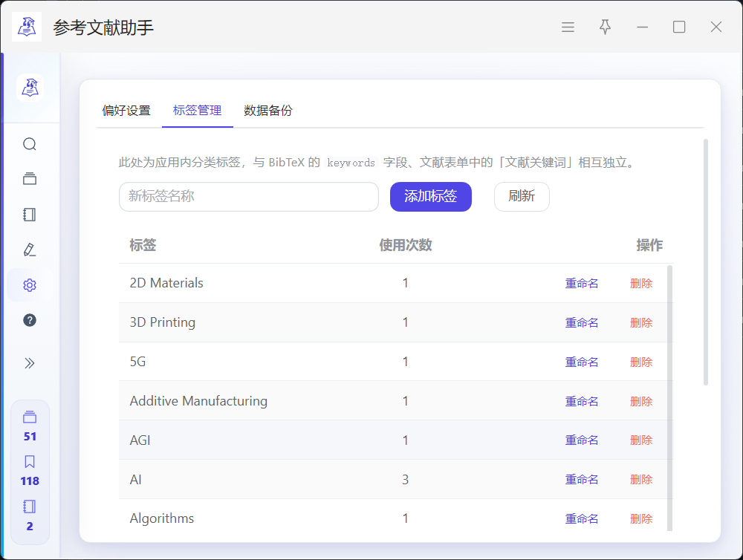
Task: Open the hamburger menu in title bar
Action: click(568, 27)
